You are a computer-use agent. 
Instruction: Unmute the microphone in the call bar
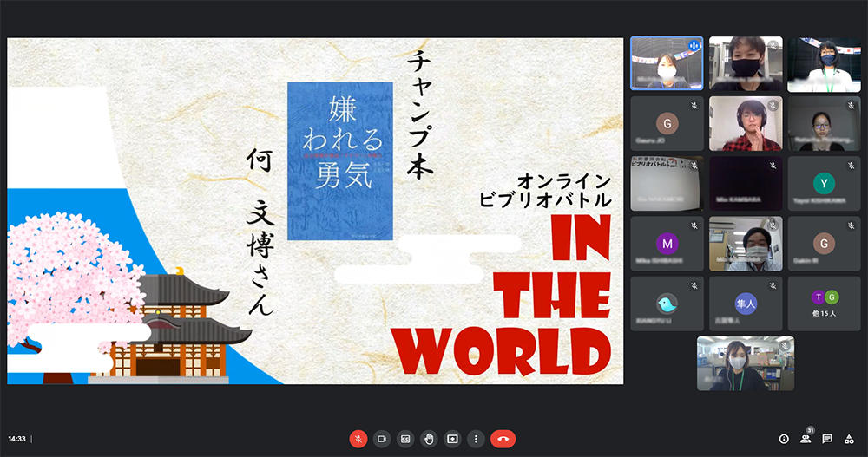tap(358, 439)
